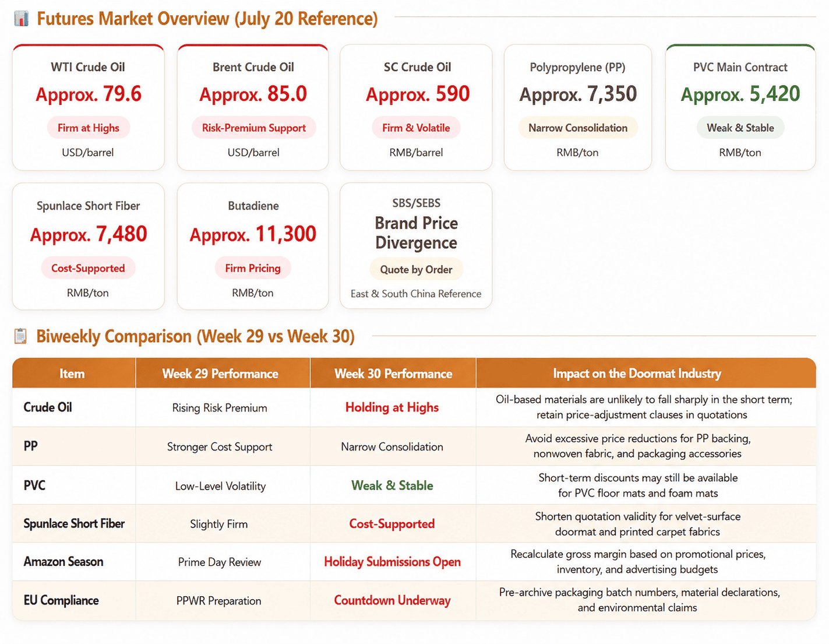Select the WTI Crude Oil price card

click(89, 108)
